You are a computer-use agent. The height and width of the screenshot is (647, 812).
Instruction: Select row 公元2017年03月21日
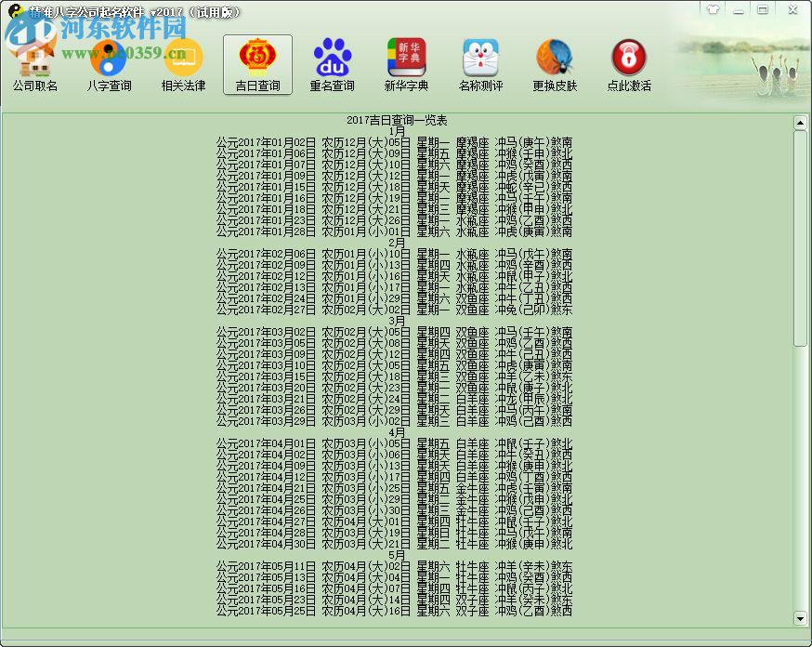[395, 399]
